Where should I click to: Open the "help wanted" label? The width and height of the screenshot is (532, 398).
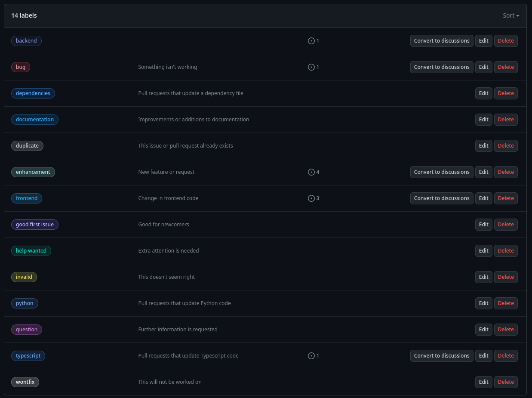(31, 250)
